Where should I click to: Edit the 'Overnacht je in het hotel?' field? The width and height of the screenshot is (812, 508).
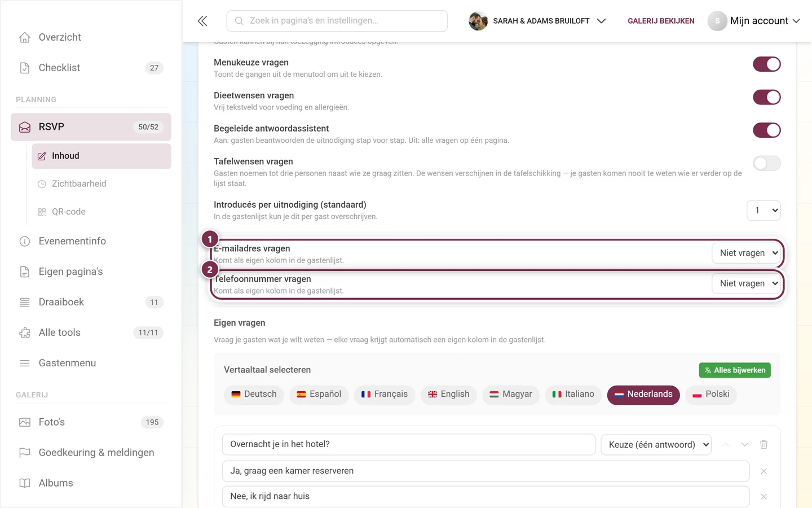(x=409, y=445)
